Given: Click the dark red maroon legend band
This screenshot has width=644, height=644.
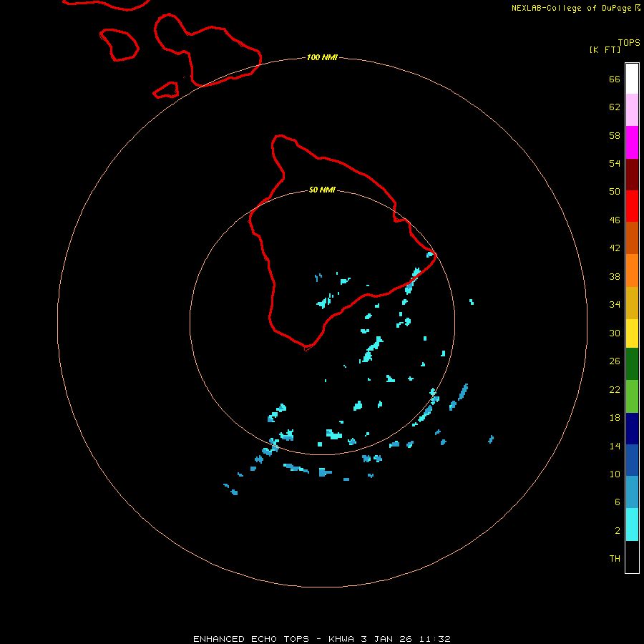Looking at the screenshot, I should pos(632,174).
